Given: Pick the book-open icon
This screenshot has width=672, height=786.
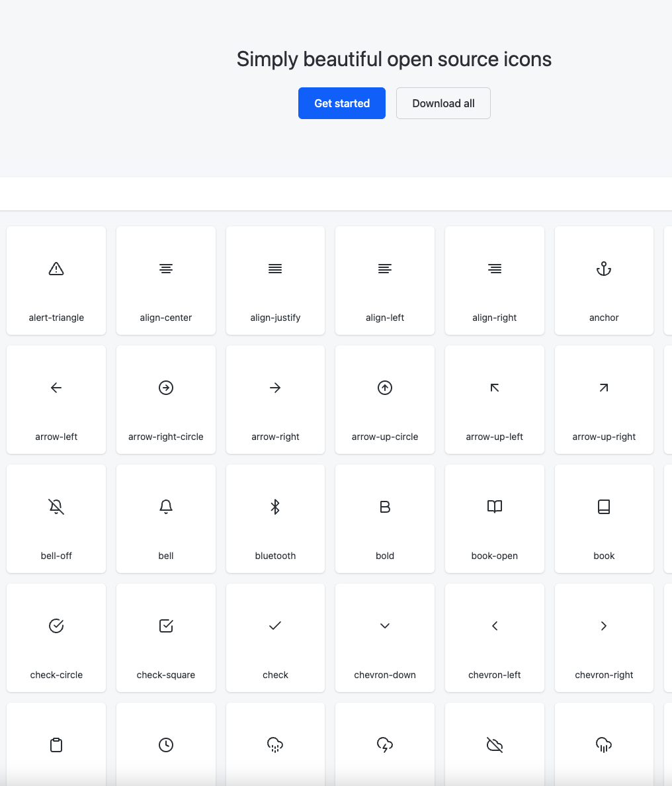Looking at the screenshot, I should click(x=495, y=506).
